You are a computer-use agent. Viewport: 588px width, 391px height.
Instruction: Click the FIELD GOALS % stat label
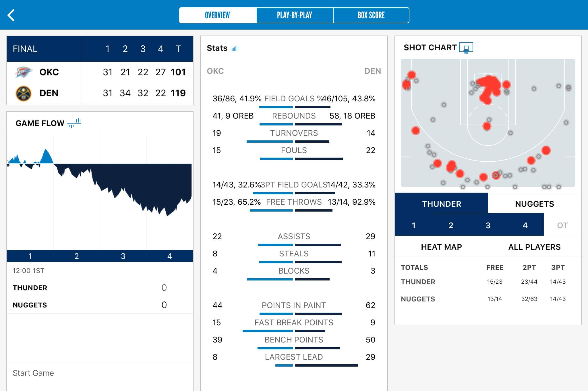click(294, 99)
